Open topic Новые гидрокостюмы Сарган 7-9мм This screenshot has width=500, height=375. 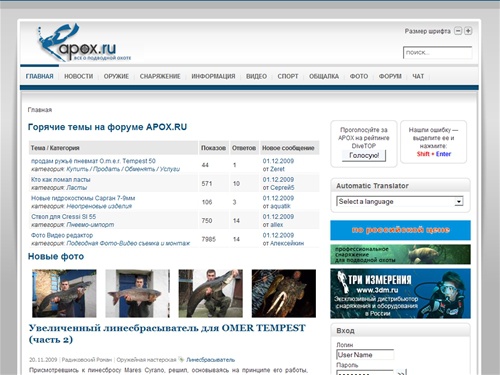point(83,198)
